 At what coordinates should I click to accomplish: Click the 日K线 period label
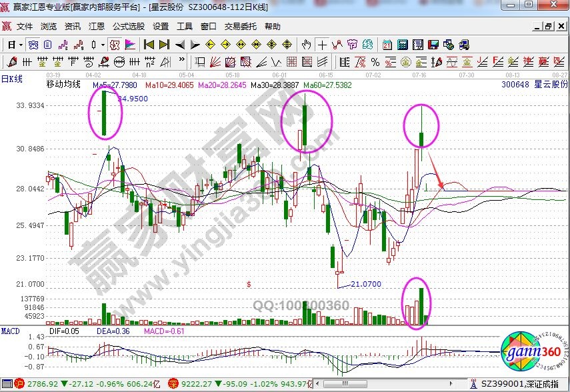click(12, 79)
